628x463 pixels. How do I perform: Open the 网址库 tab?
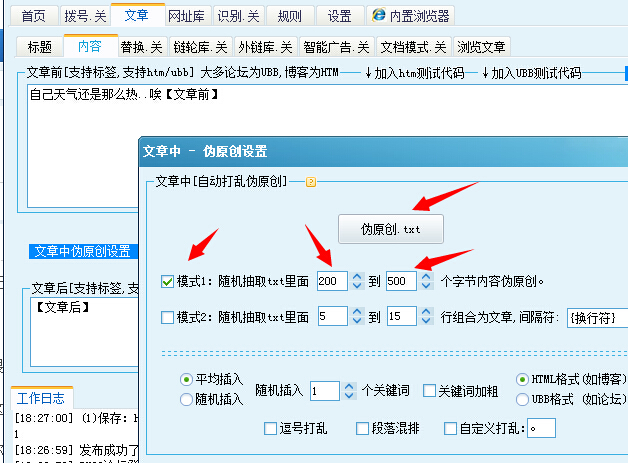[x=186, y=16]
